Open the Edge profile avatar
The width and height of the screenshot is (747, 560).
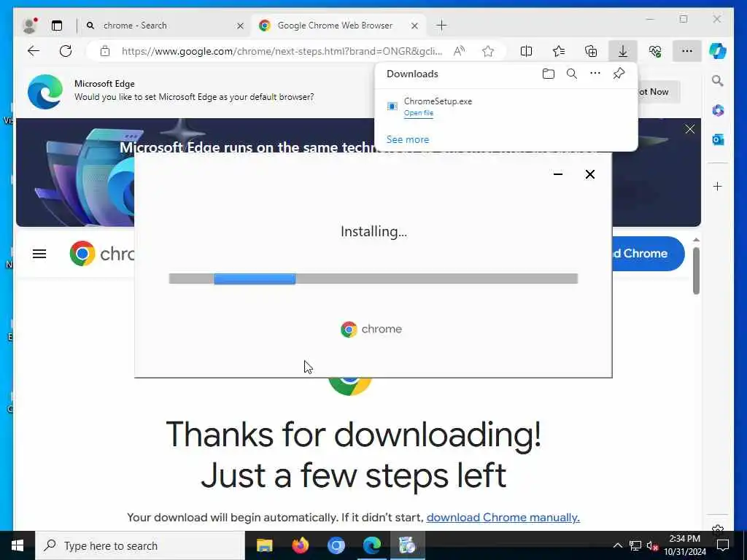pos(29,26)
